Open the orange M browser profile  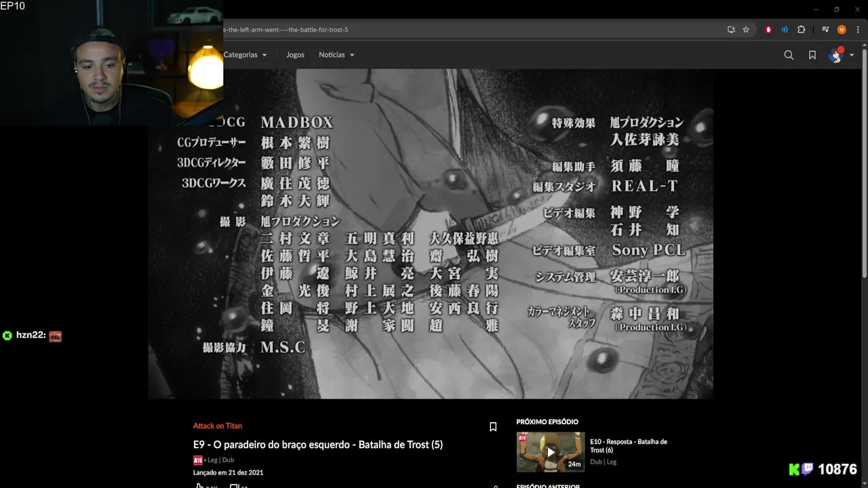pos(842,30)
